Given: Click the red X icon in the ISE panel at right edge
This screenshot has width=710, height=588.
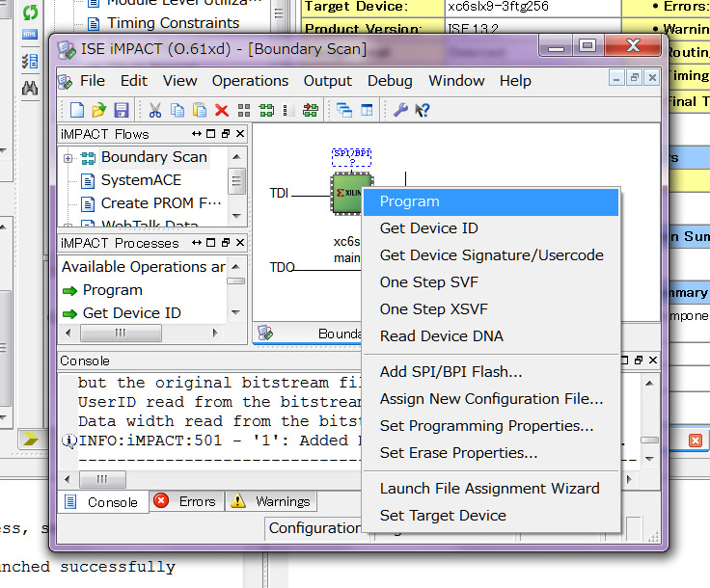Looking at the screenshot, I should (x=696, y=441).
